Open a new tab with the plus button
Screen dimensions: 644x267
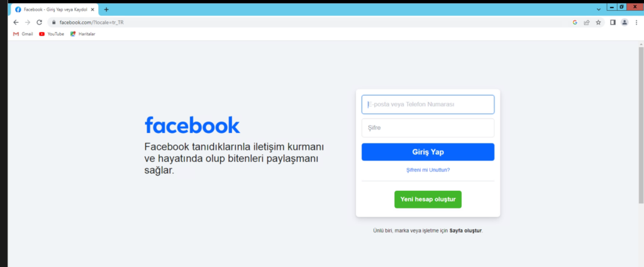click(106, 9)
